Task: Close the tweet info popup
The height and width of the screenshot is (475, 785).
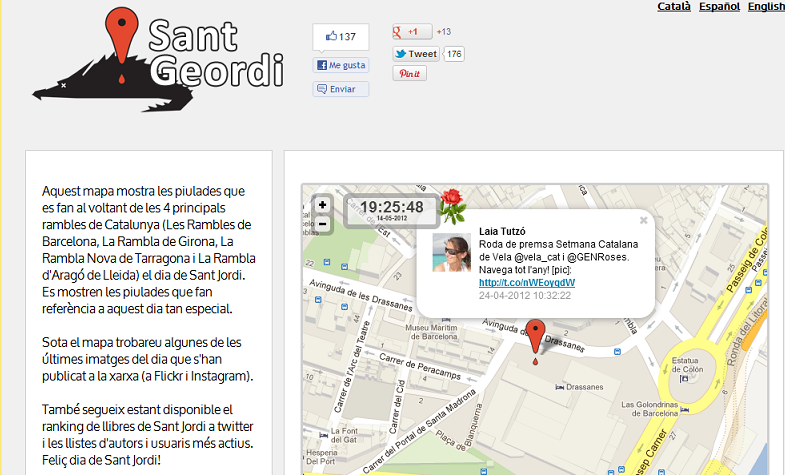Action: pos(643,220)
